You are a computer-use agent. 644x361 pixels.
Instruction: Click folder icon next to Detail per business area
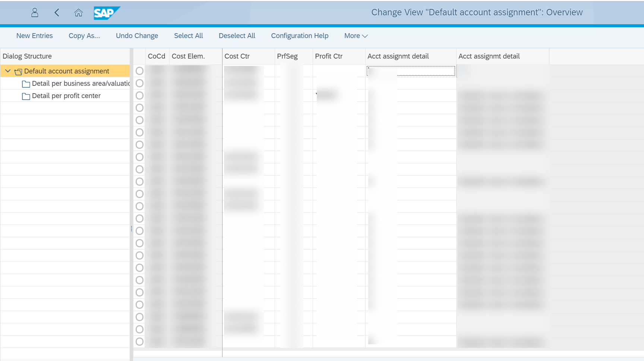[x=26, y=84]
